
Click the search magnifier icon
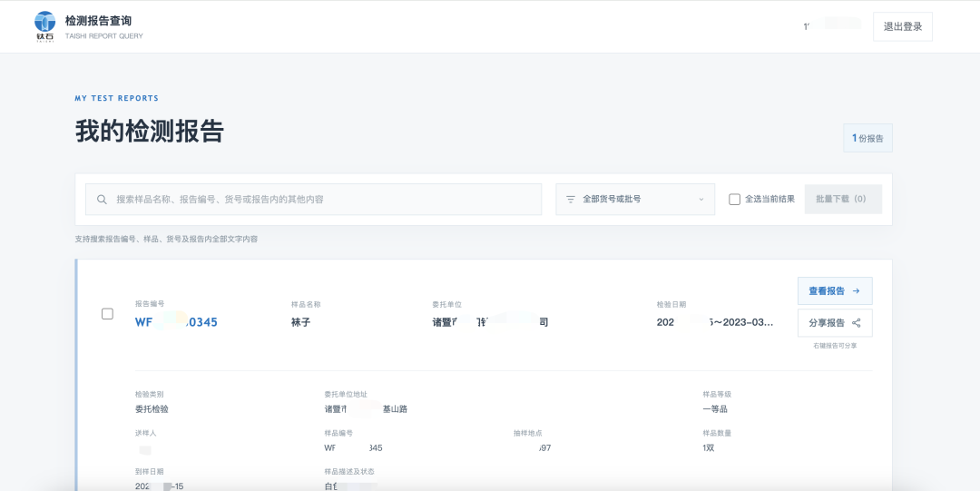coord(102,200)
